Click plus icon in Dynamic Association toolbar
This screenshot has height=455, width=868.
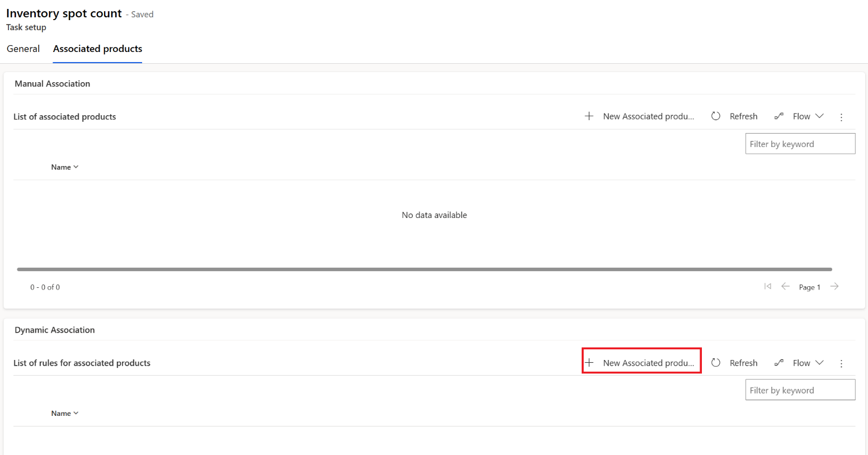(x=589, y=363)
